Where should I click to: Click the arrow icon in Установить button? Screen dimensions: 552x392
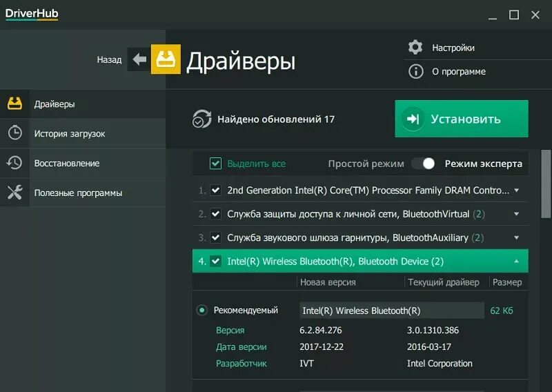[413, 119]
